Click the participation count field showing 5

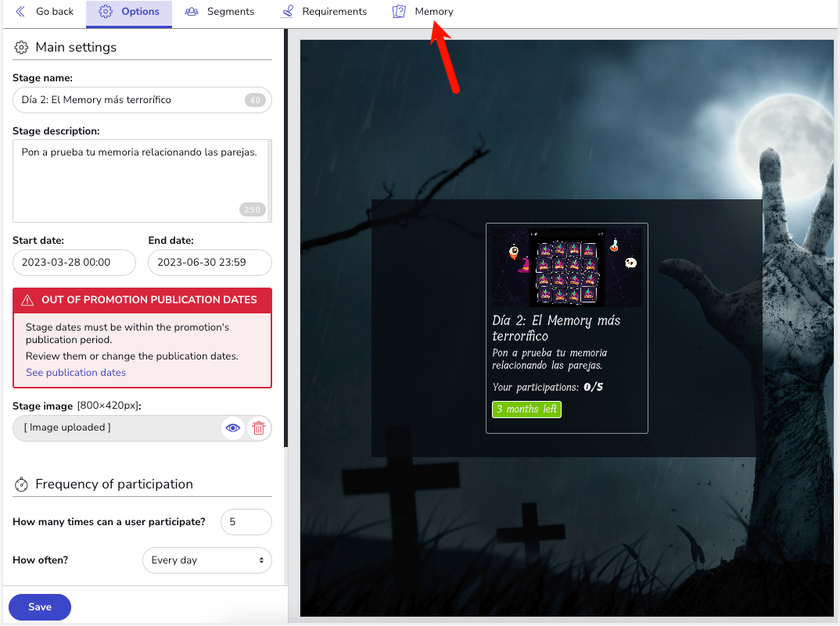(246, 522)
